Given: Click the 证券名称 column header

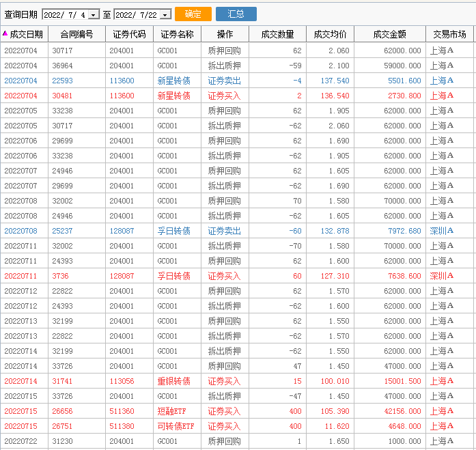Looking at the screenshot, I should (x=177, y=34).
